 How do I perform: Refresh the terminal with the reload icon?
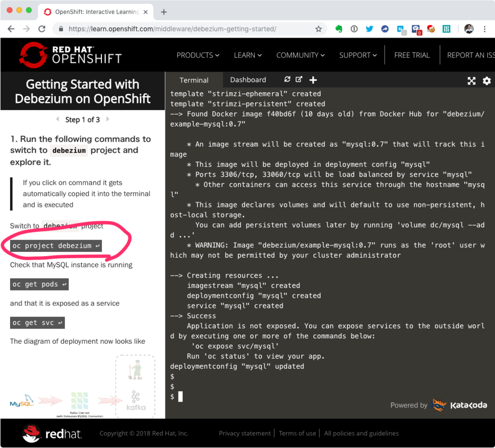point(287,79)
